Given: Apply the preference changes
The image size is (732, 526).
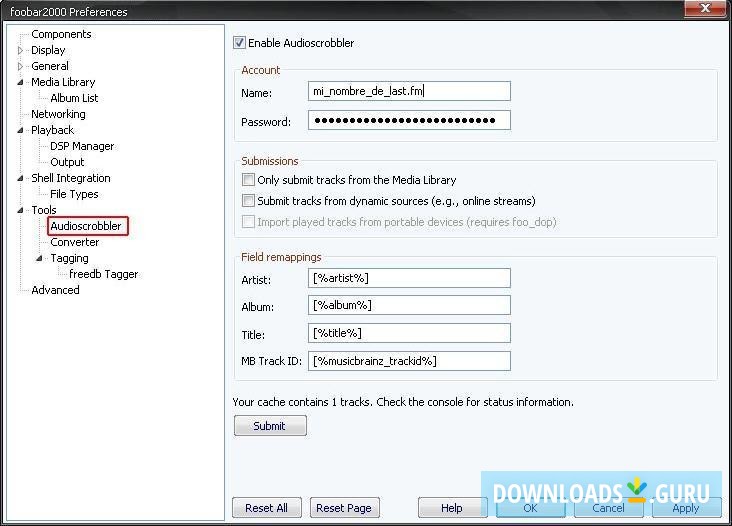Looking at the screenshot, I should [x=686, y=508].
